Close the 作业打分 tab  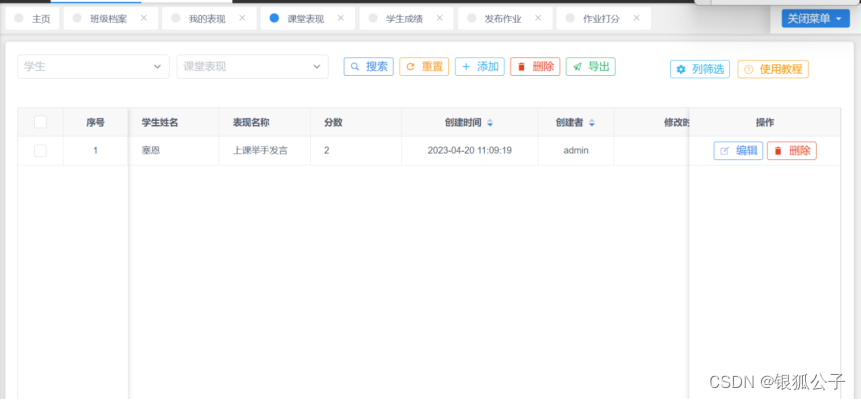[x=636, y=18]
